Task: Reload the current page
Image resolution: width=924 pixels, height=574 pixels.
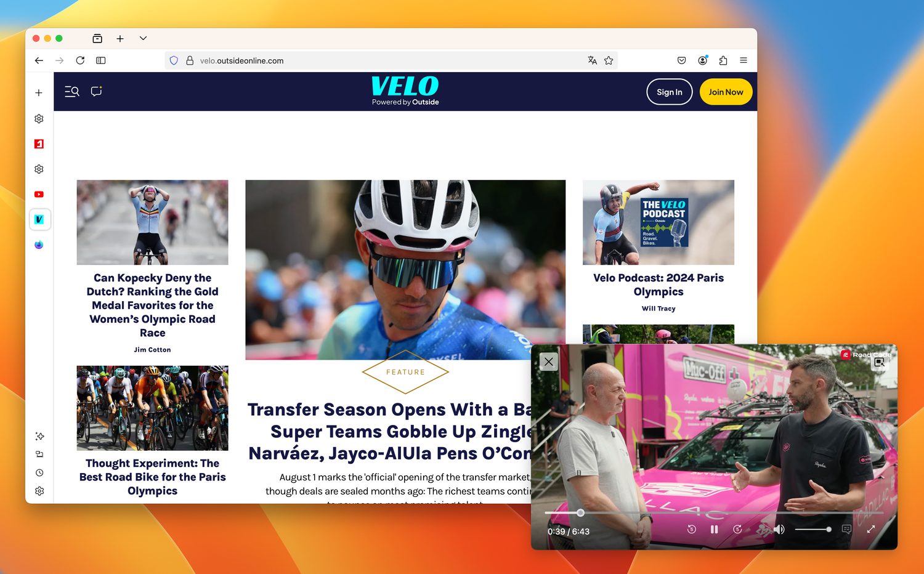Action: point(80,60)
